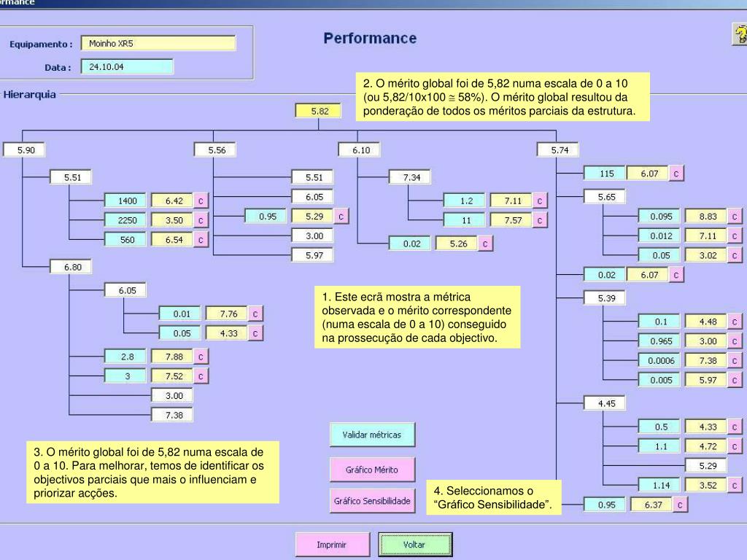Screen dimensions: 747x560
Task: Click the c button beside merit 7.57
Action: [x=540, y=220]
